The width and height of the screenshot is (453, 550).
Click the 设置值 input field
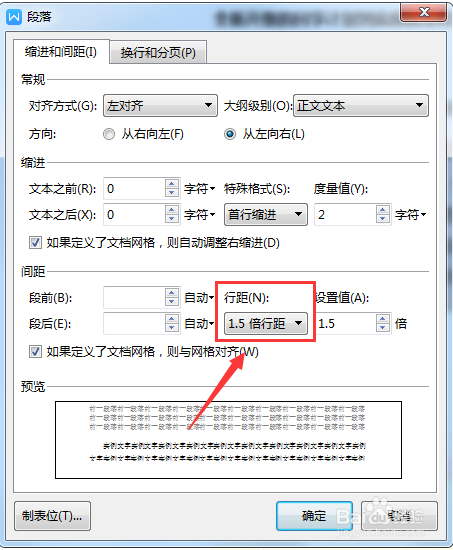point(346,323)
